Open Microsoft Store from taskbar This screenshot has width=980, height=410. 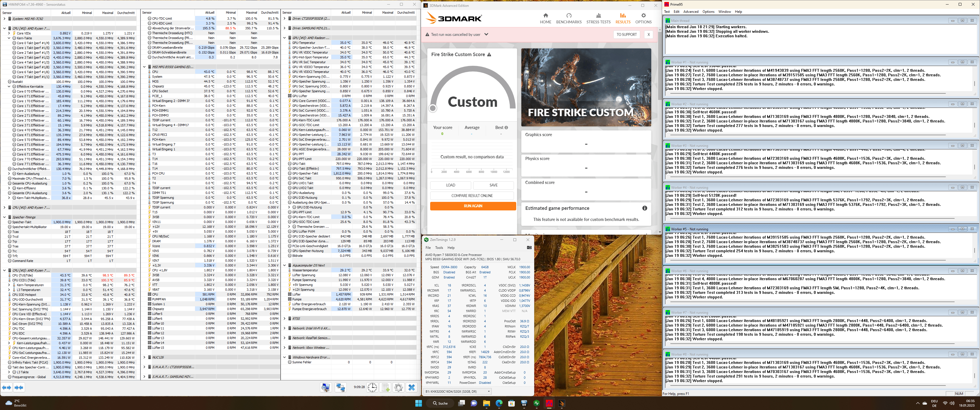(511, 403)
